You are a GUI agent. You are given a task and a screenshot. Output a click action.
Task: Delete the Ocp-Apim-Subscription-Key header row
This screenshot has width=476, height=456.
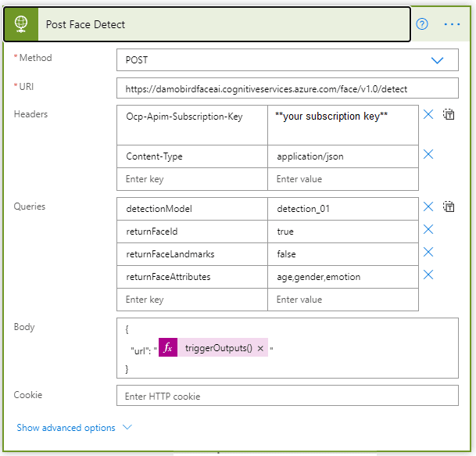[x=428, y=115]
